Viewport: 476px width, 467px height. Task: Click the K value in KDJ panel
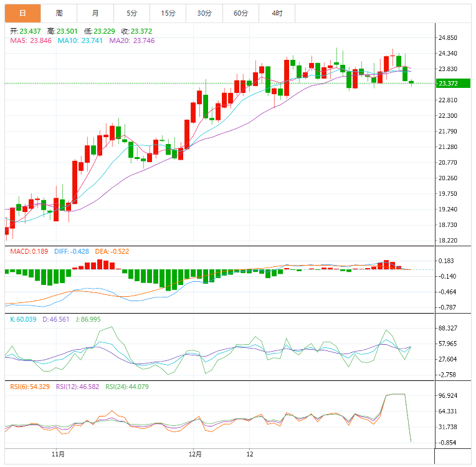(x=24, y=319)
